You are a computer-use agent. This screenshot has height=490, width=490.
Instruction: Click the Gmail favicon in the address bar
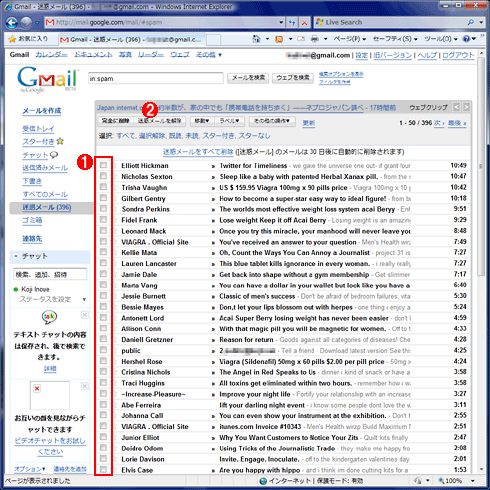point(50,22)
